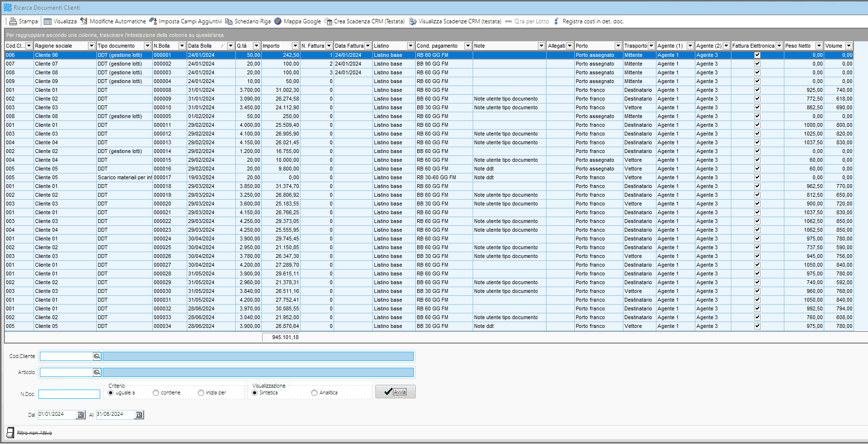
Task: Open Agente (2) column filter dropdown
Action: point(726,46)
